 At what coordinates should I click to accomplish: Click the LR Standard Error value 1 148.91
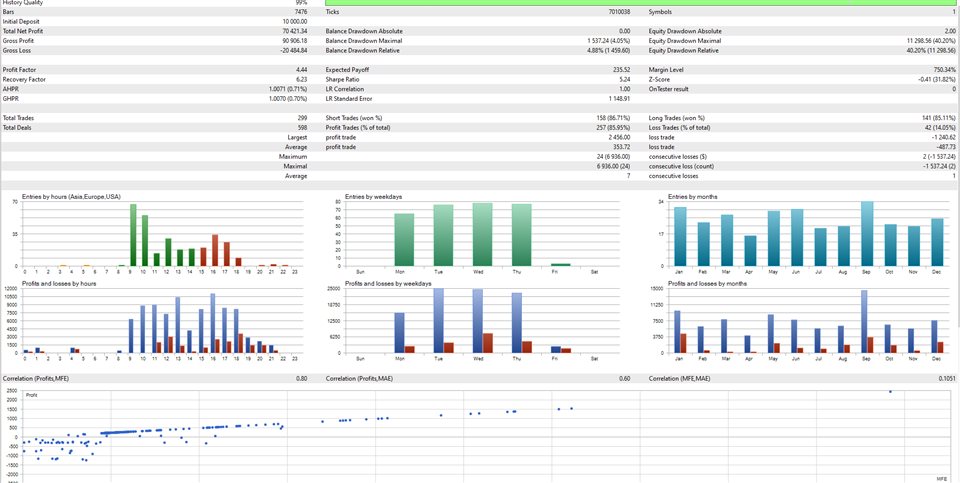620,99
